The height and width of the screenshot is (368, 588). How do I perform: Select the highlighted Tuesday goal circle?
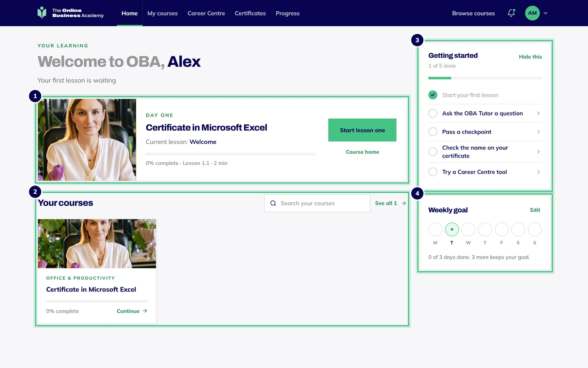tap(452, 229)
